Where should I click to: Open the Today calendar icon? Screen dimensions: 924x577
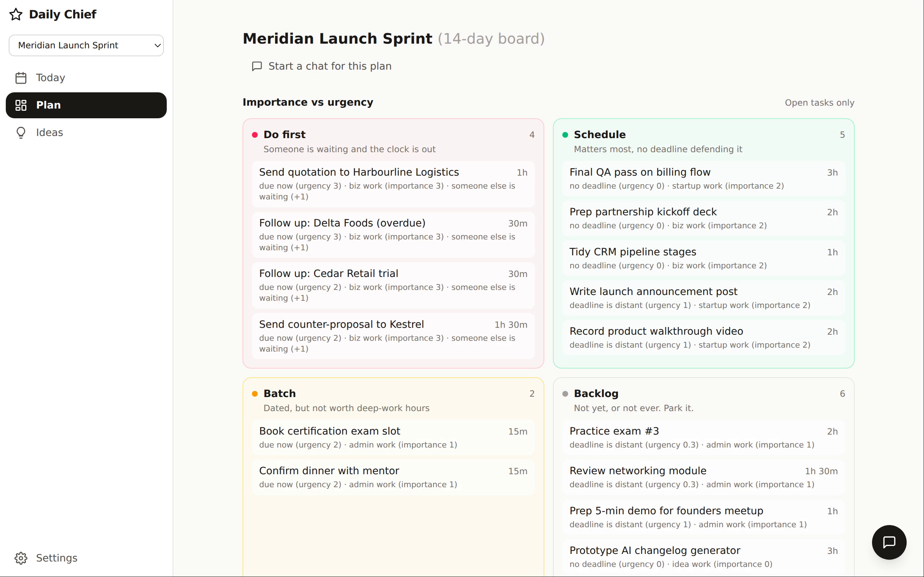(21, 78)
